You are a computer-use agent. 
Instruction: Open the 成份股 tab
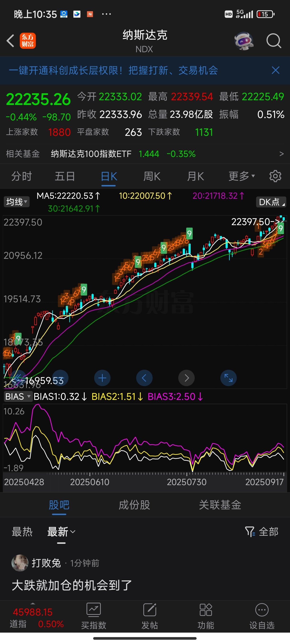pyautogui.click(x=134, y=505)
